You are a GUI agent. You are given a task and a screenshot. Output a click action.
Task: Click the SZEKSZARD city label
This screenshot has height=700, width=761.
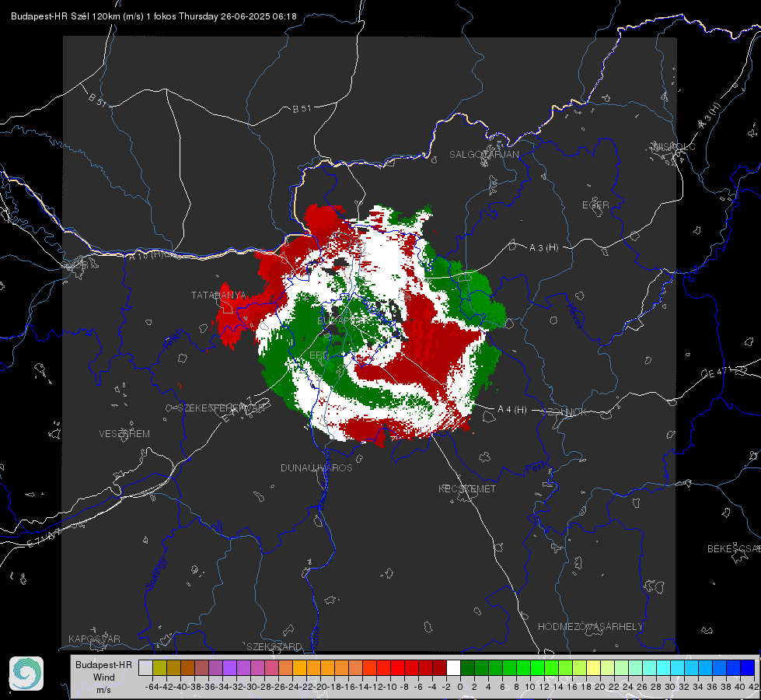click(274, 646)
